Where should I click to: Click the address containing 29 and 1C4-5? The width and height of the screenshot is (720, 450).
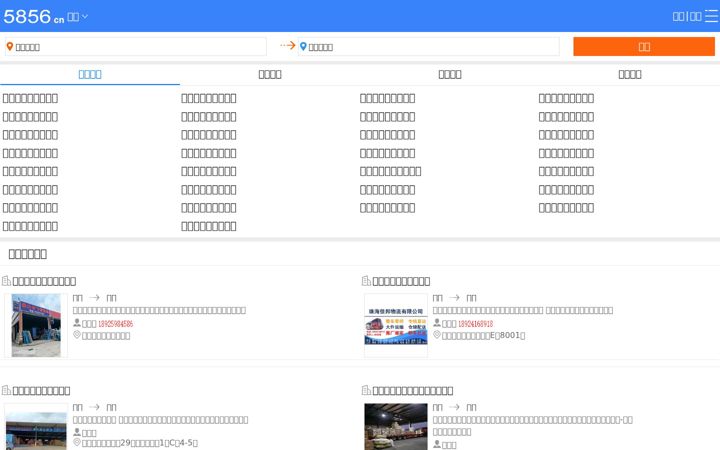pyautogui.click(x=140, y=443)
